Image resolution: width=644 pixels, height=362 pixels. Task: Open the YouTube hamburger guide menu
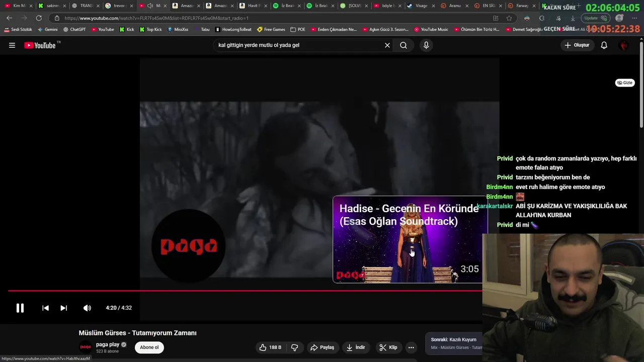12,45
